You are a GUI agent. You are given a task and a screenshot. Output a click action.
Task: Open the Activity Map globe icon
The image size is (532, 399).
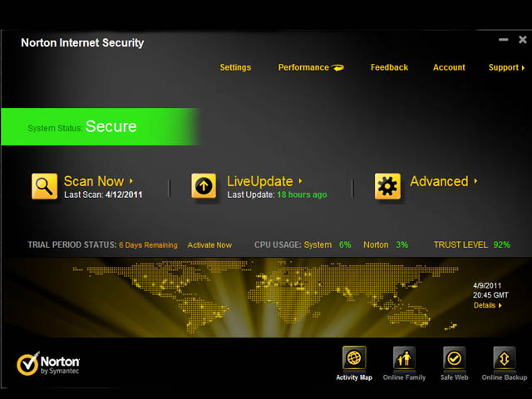click(354, 358)
